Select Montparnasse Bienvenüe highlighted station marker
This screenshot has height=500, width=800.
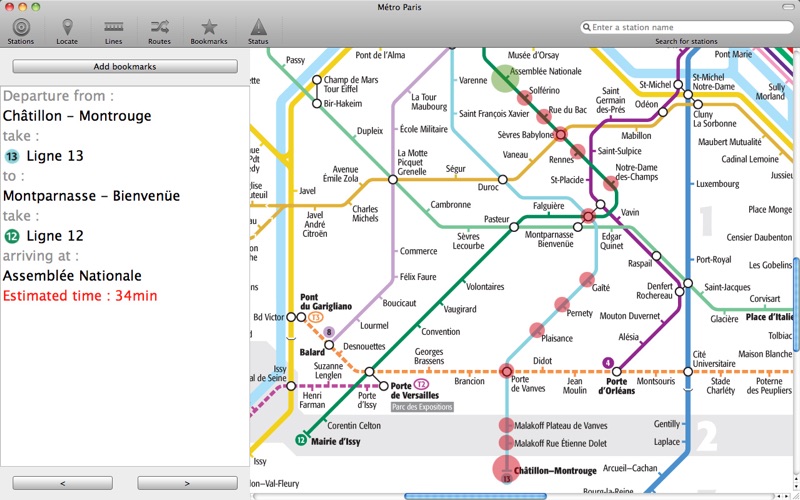pos(588,216)
